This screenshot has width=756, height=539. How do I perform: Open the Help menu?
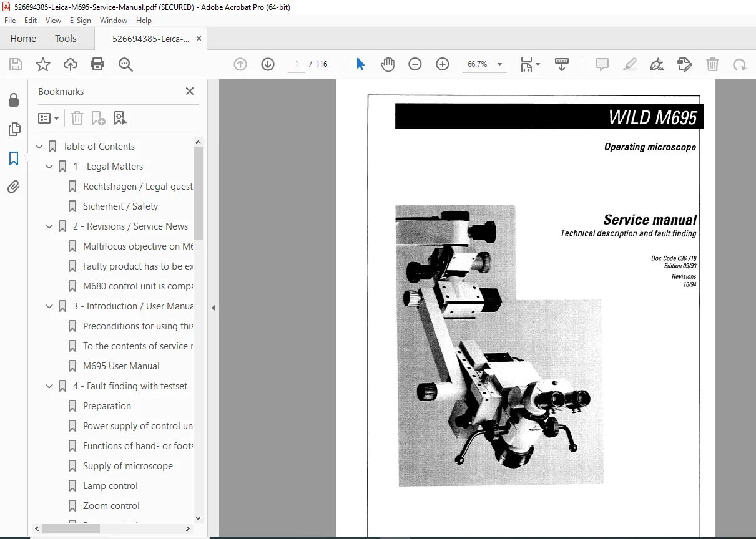(144, 20)
